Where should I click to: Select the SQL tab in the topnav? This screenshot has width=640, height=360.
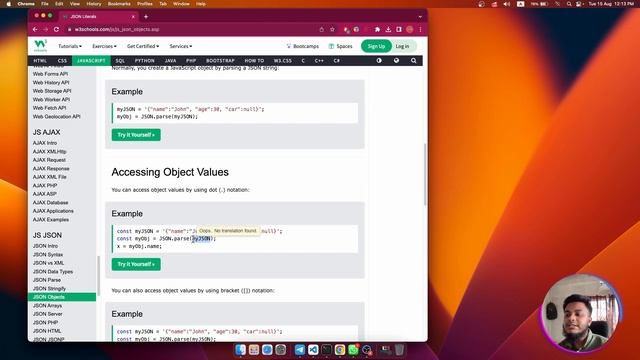(x=120, y=60)
